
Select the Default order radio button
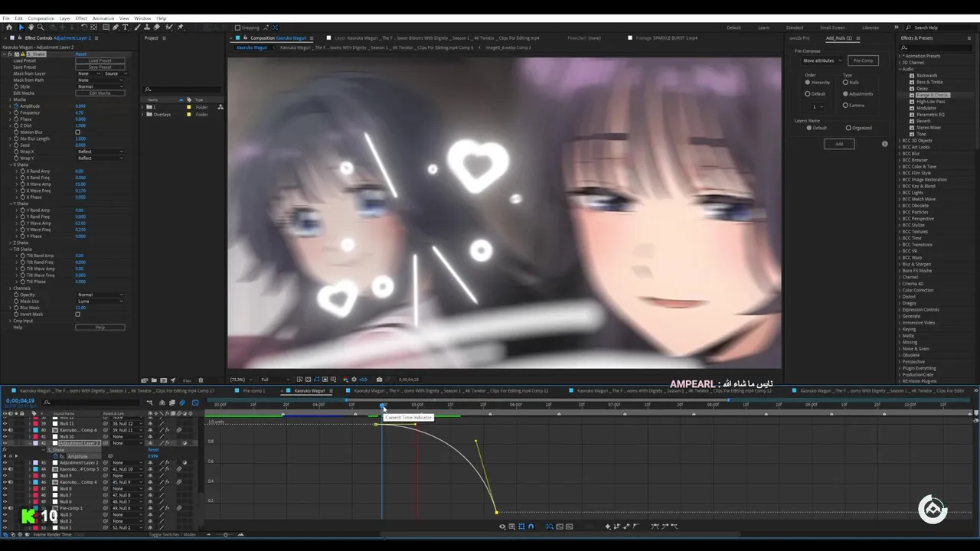click(807, 94)
